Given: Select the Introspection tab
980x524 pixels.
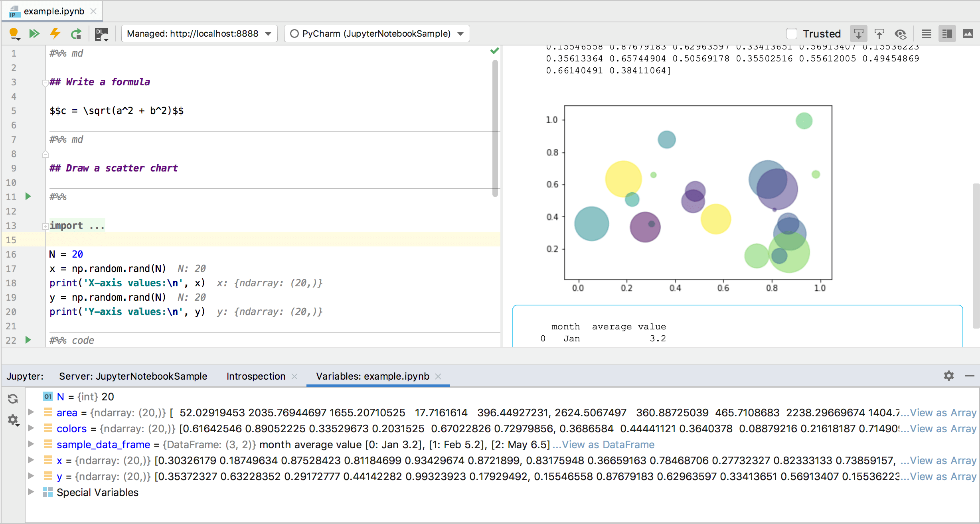Looking at the screenshot, I should point(256,377).
